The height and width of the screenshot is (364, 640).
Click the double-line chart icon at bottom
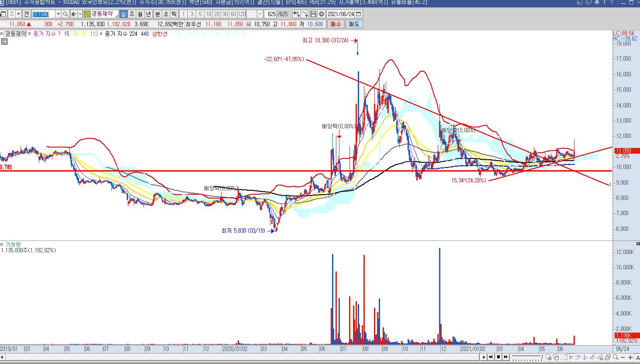(594, 357)
